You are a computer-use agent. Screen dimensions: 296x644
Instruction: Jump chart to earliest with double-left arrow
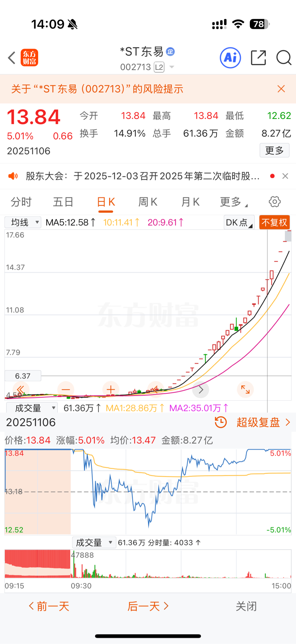[x=20, y=389]
